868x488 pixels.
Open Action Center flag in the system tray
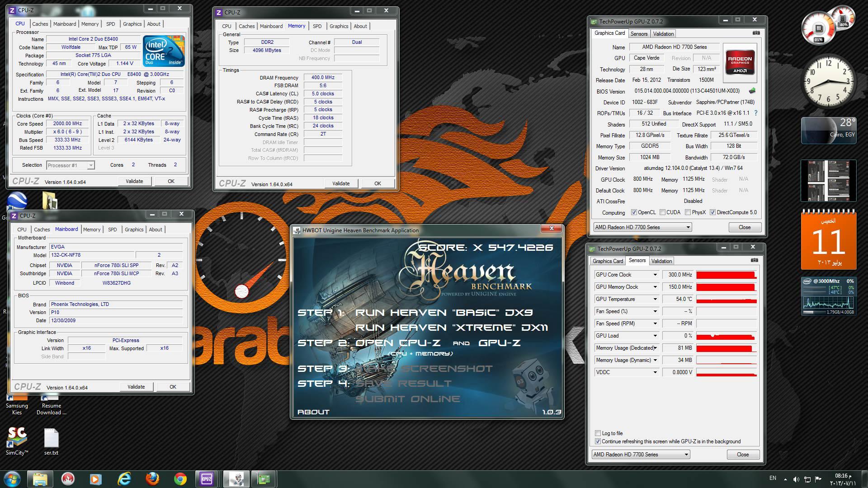pos(818,479)
